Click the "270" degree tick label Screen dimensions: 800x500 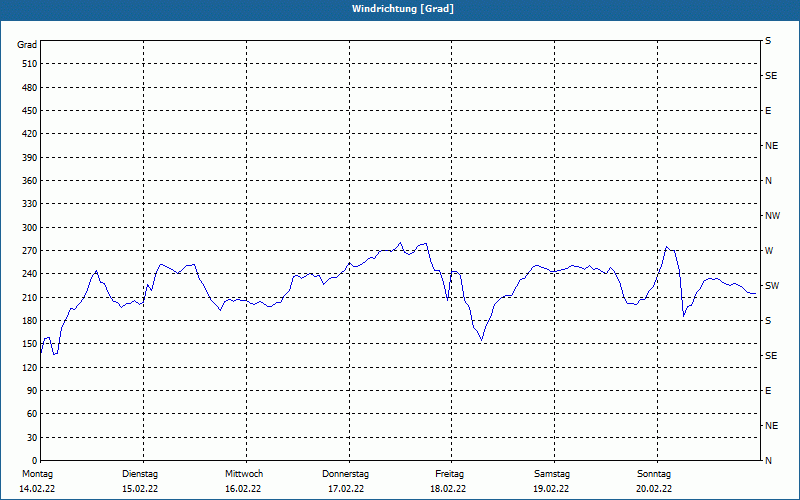coord(30,251)
